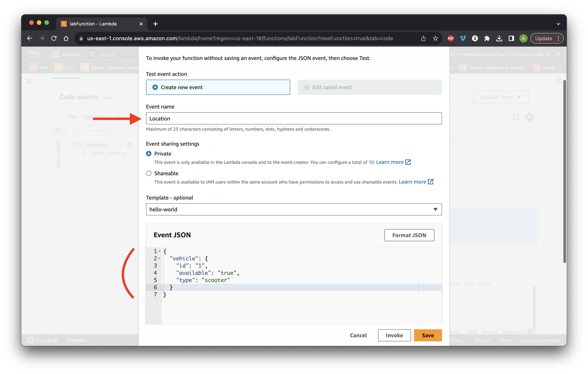Open CloudShell from the footer
Screen dimensions: 588x374
pos(43,340)
